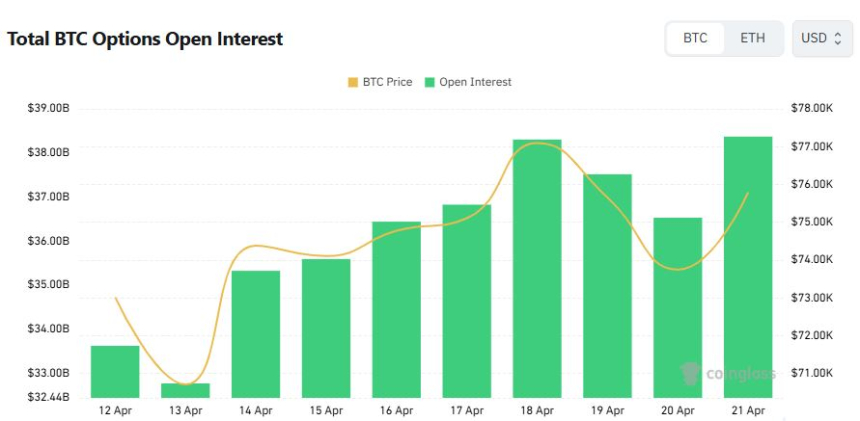Toggle the Open Interest legend series
860x421 pixels.
click(x=475, y=82)
